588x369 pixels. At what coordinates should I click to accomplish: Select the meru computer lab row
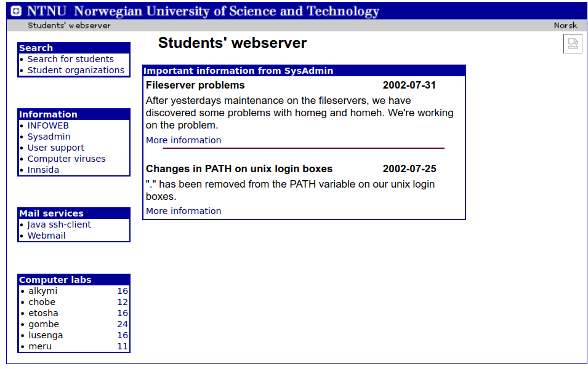[x=74, y=346]
